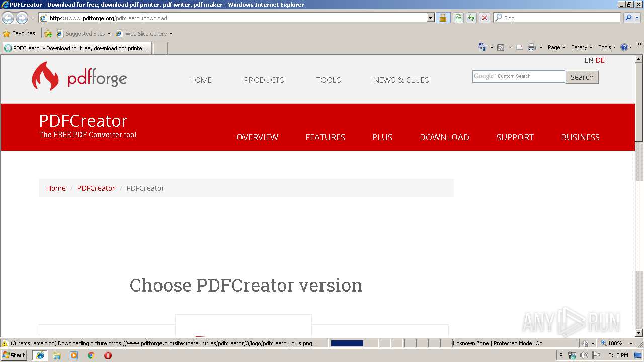This screenshot has width=644, height=362.
Task: Click the Refresh page icon
Action: (471, 18)
